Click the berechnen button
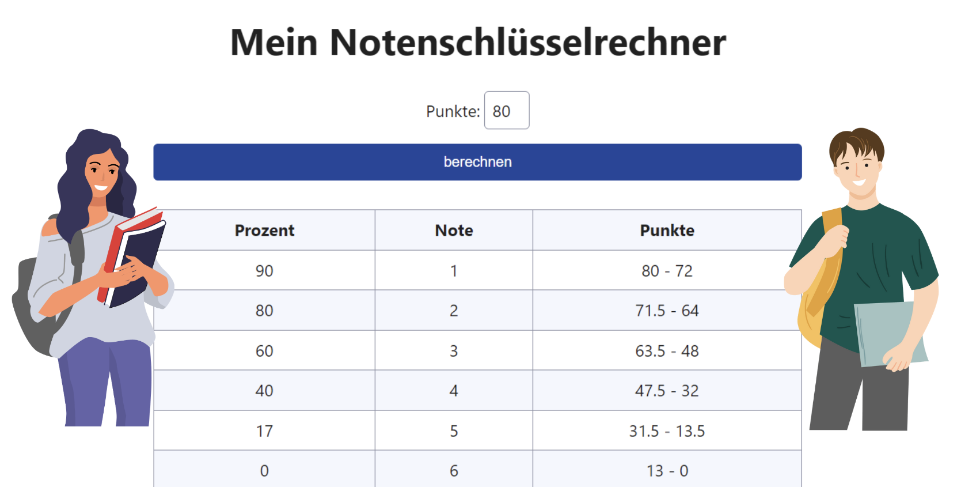Image resolution: width=980 pixels, height=487 pixels. (x=477, y=162)
